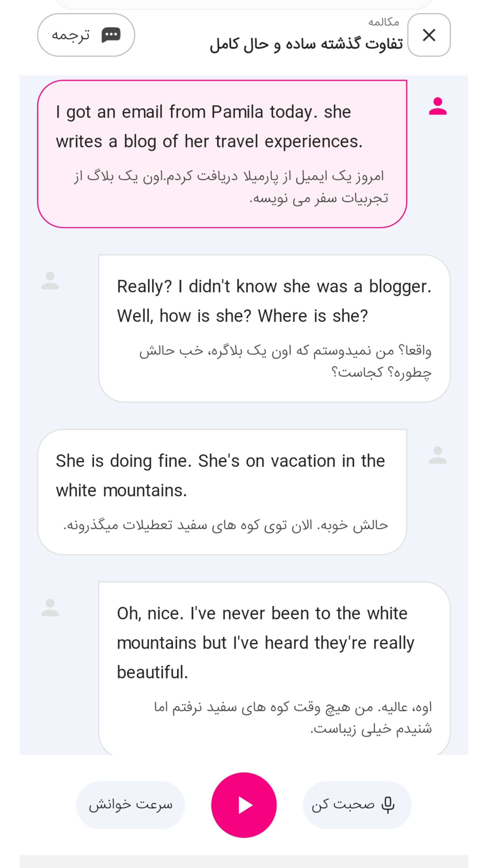This screenshot has width=488, height=868.
Task: Close the conversation with the X button
Action: pos(429,35)
